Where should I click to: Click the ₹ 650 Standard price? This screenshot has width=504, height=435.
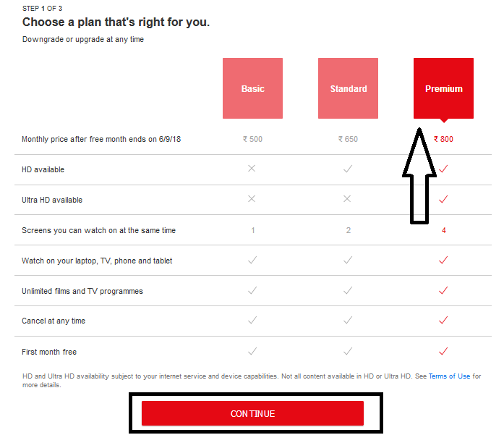348,139
